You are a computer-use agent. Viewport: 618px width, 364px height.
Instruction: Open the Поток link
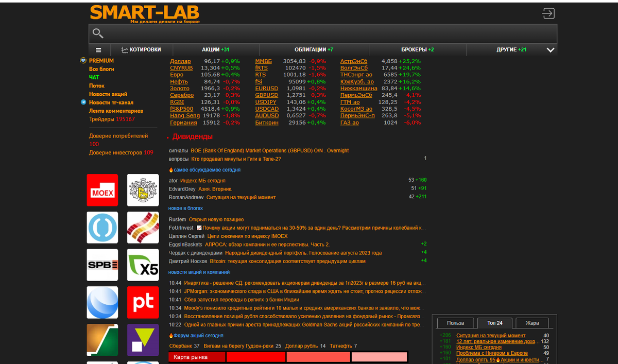(96, 86)
